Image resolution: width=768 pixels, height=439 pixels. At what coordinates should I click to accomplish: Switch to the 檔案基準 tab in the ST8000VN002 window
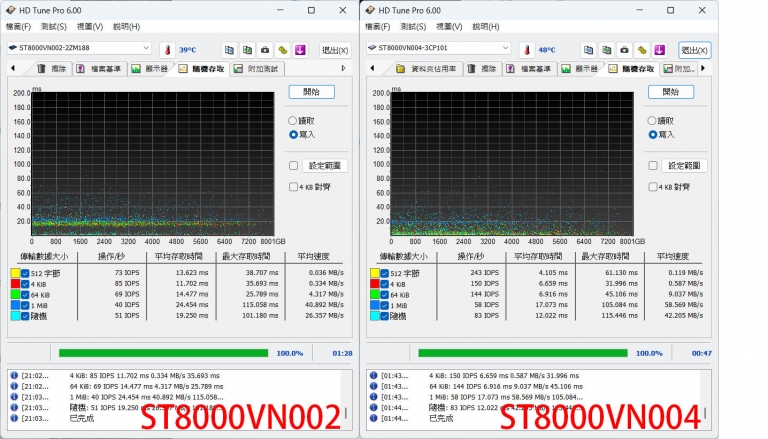pos(99,69)
